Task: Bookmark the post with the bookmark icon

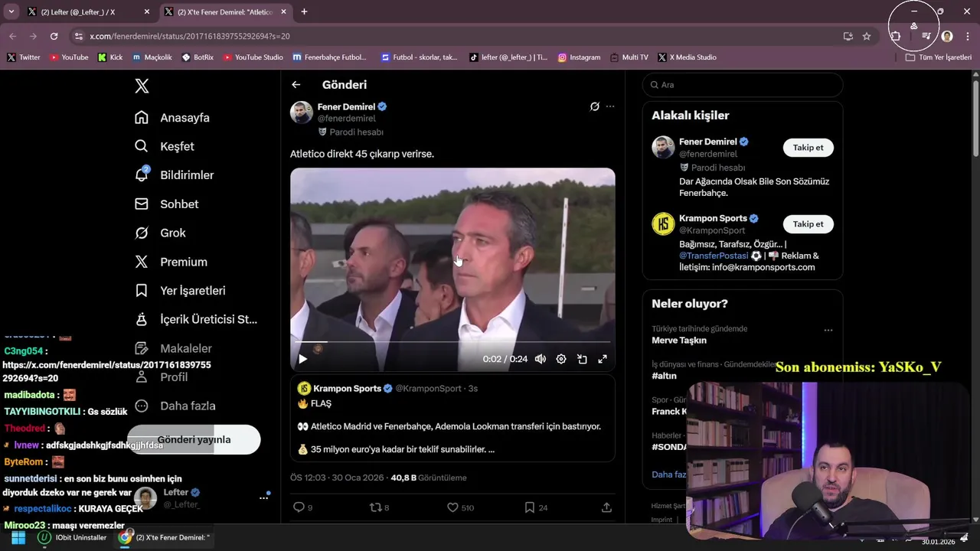Action: [x=529, y=507]
